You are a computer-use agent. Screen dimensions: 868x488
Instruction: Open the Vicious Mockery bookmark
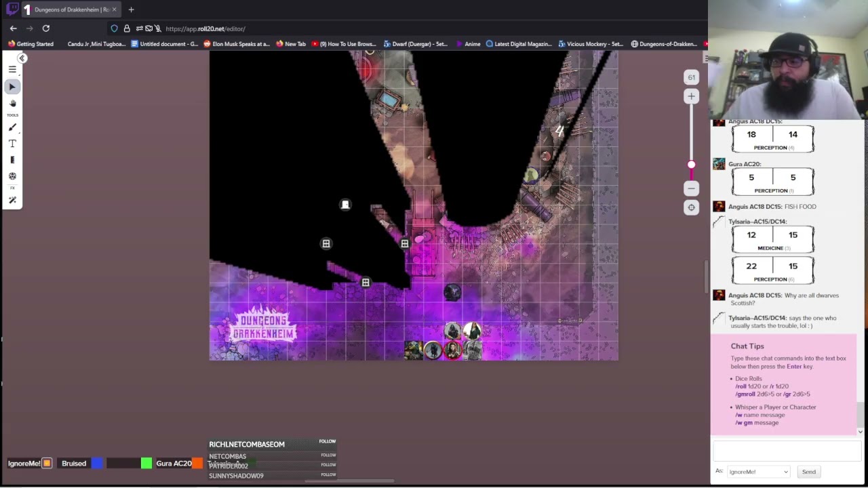pos(591,44)
